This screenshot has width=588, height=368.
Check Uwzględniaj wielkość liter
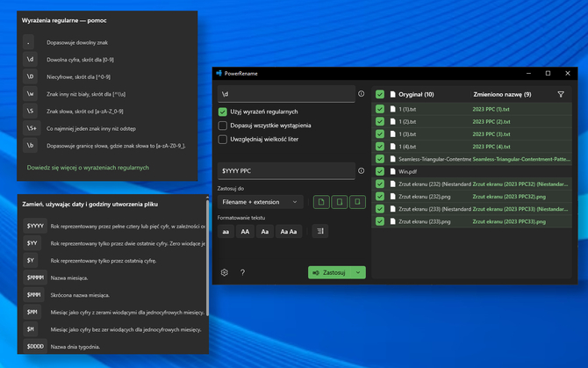tap(222, 139)
